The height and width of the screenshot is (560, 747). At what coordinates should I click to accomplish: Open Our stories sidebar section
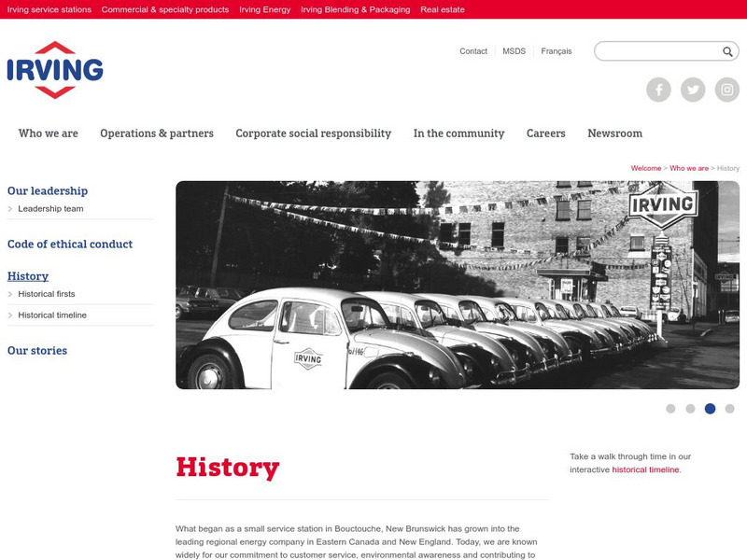pyautogui.click(x=37, y=351)
